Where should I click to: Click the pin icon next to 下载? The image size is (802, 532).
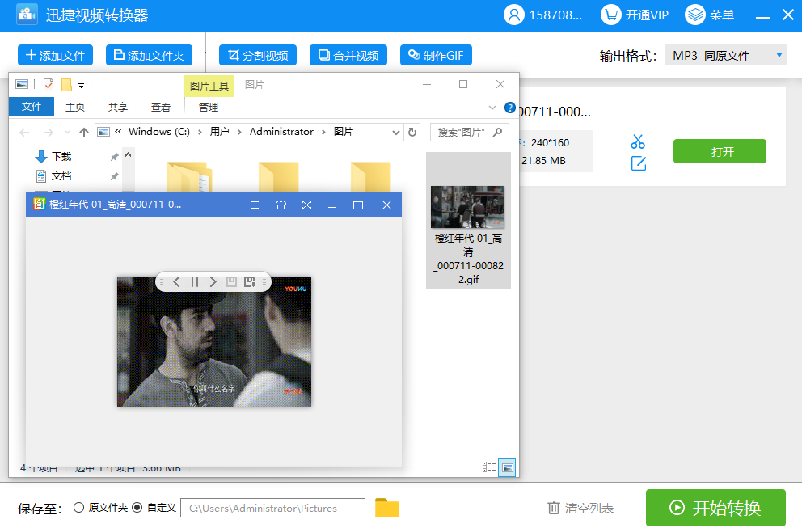point(115,157)
